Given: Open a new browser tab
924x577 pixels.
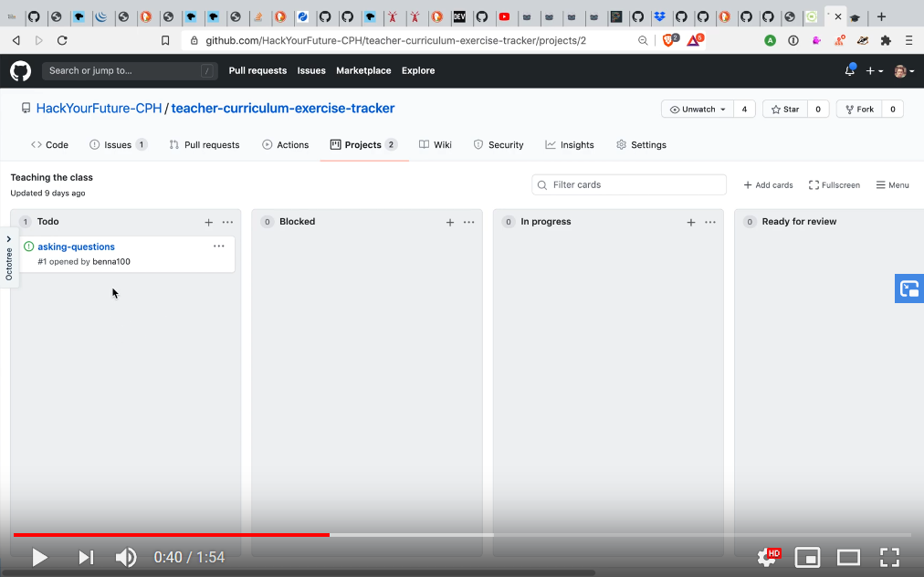Looking at the screenshot, I should (x=881, y=16).
